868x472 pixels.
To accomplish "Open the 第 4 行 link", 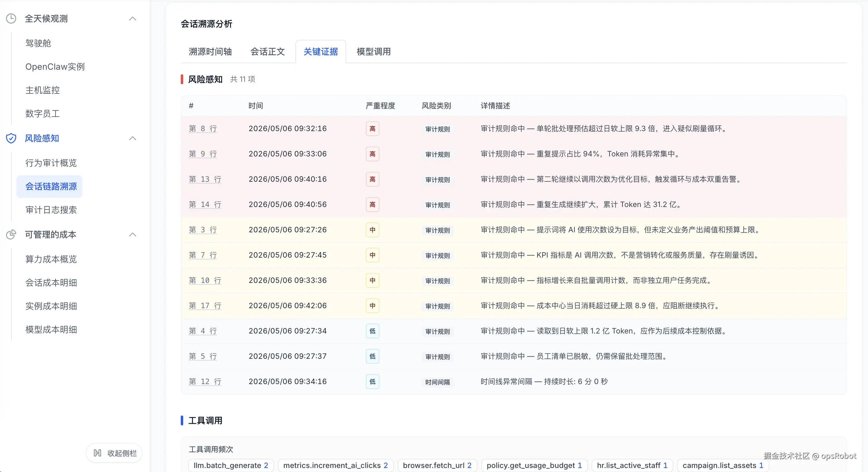I will (203, 330).
